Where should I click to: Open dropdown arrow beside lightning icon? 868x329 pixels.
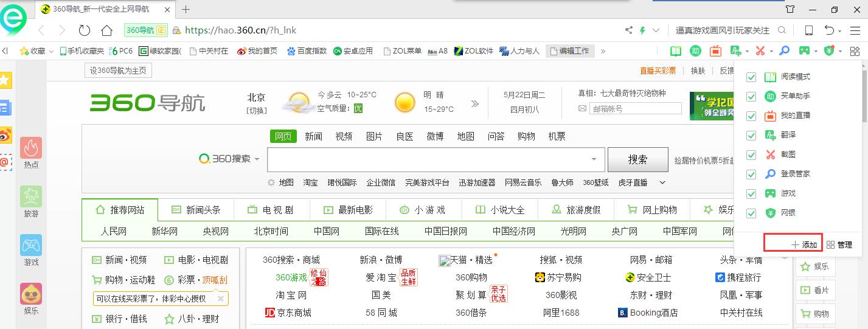click(x=656, y=30)
